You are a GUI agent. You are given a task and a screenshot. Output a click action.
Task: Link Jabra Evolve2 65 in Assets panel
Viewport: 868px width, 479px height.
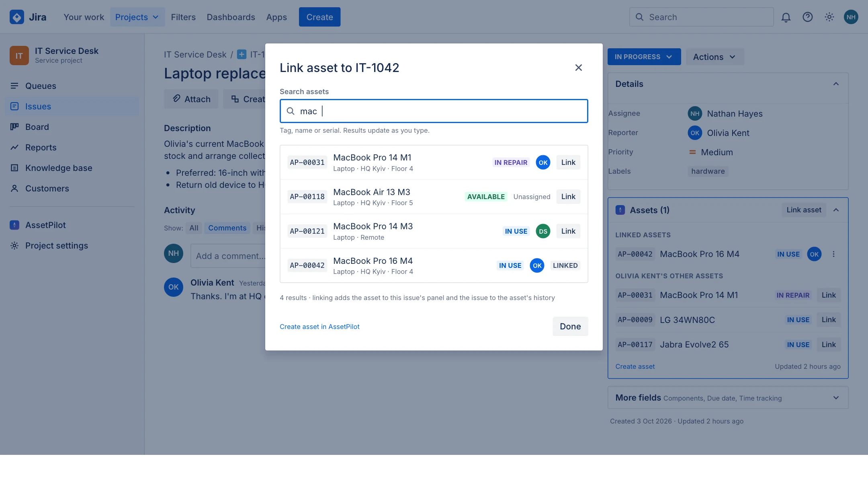click(829, 345)
